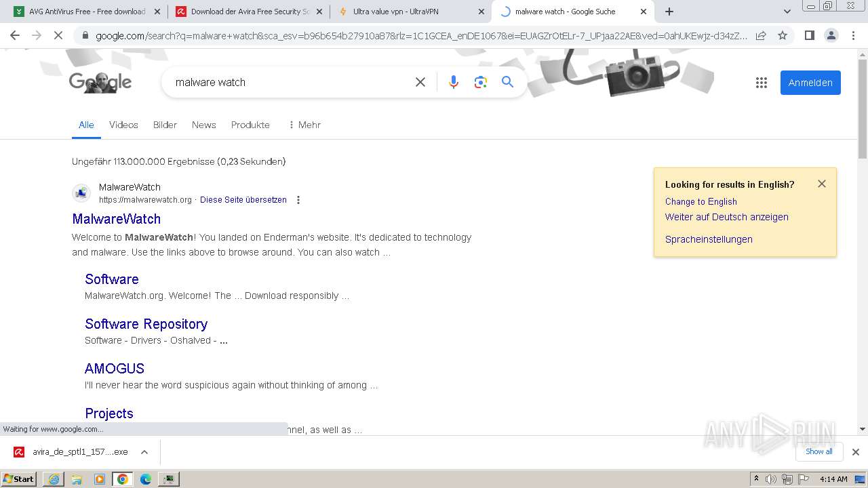Click Change to English
The height and width of the screenshot is (488, 868).
(701, 201)
